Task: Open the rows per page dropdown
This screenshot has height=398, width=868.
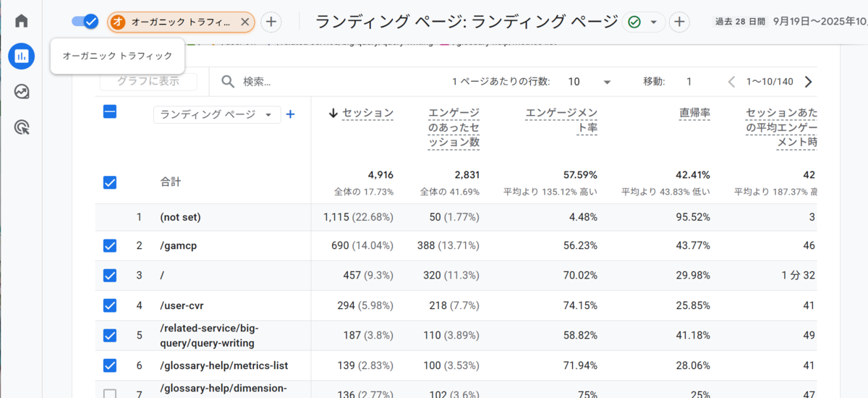Action: 589,82
